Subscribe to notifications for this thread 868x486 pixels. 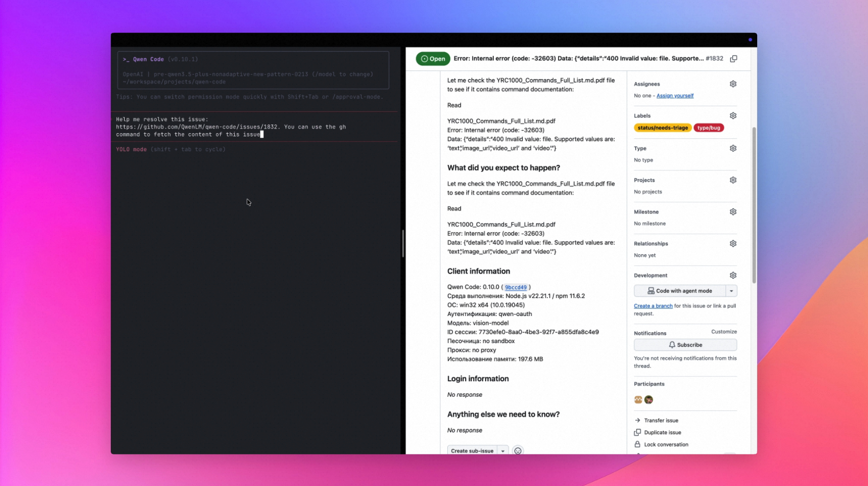685,345
